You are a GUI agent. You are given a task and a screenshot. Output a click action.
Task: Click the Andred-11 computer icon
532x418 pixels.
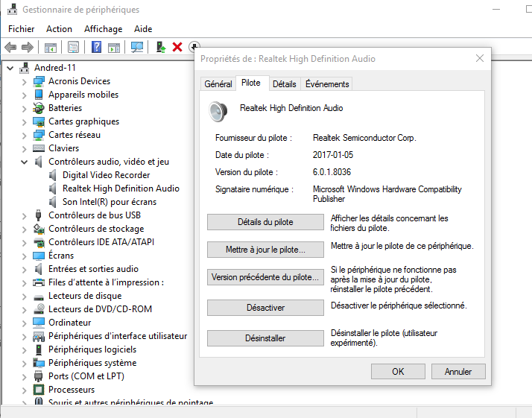click(x=24, y=68)
